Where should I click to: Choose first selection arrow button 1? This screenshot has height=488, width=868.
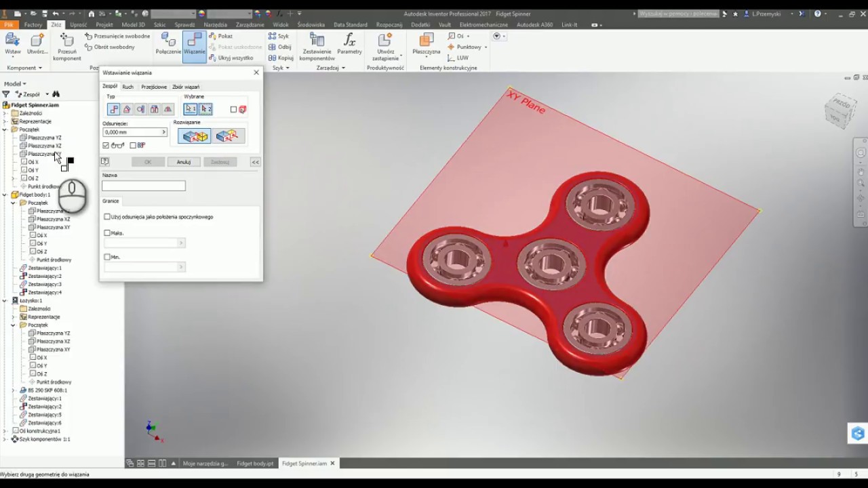[191, 109]
